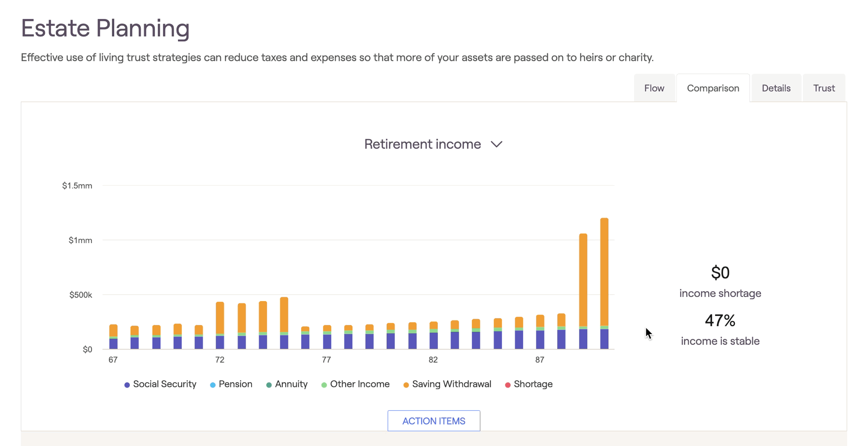Open the ACTION ITEMS button
868x446 pixels.
[x=434, y=421]
